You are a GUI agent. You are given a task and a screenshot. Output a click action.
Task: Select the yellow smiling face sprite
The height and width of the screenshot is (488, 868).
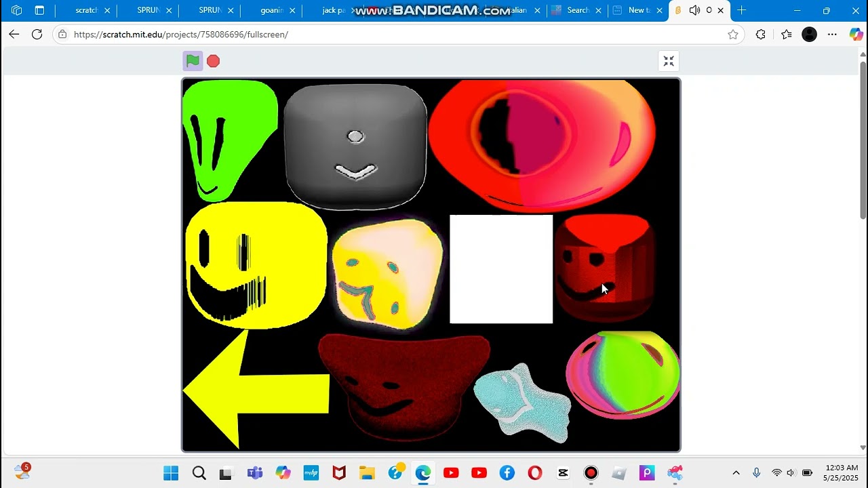coord(256,266)
